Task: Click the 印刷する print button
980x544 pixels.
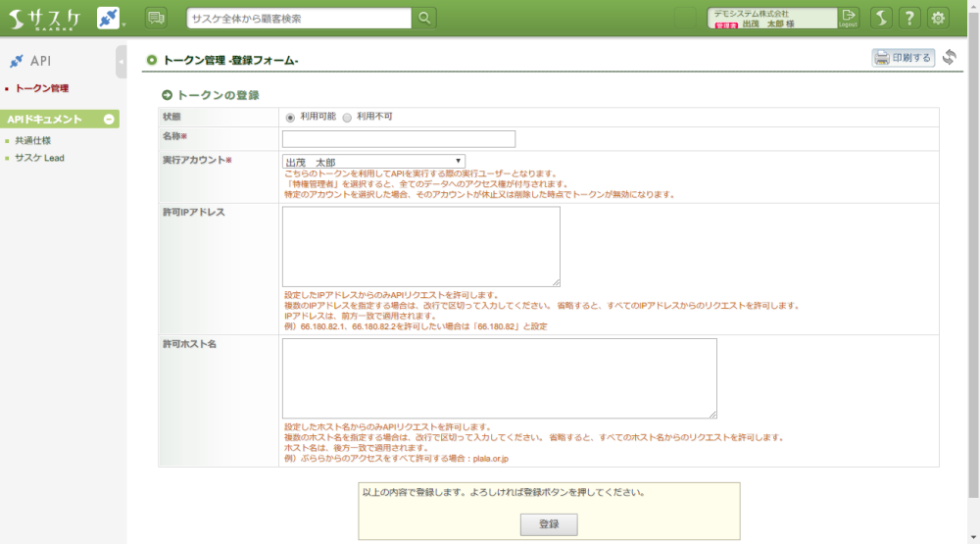Action: click(903, 58)
